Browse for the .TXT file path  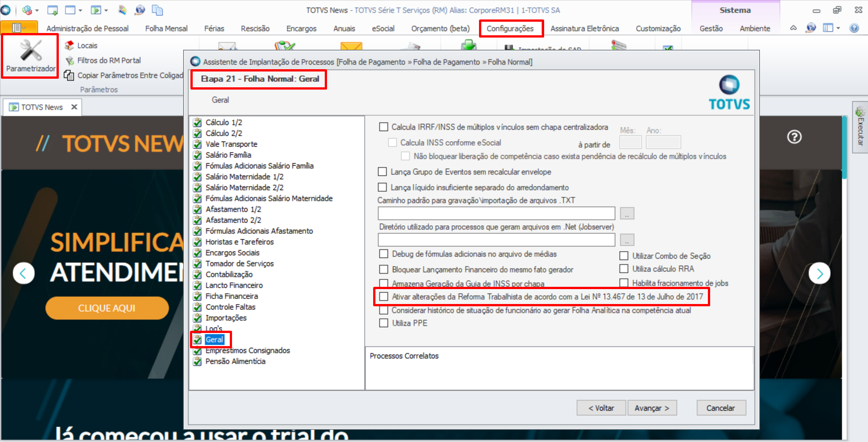click(x=627, y=214)
